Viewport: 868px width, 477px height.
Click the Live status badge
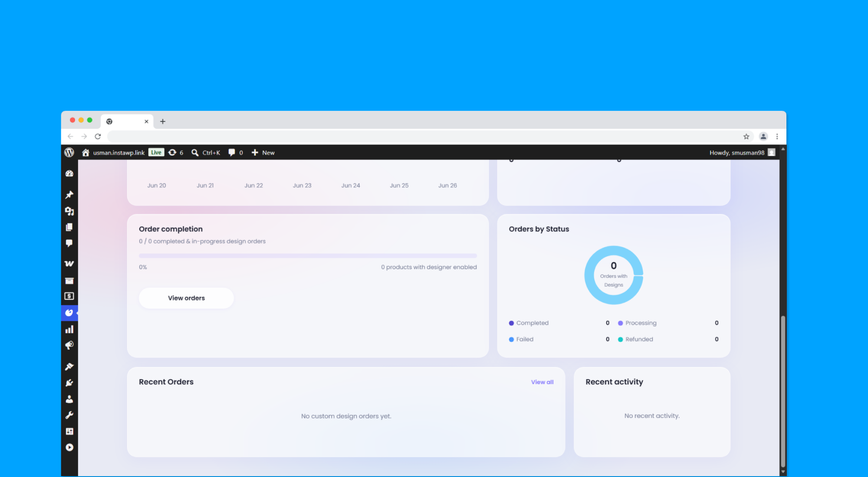(156, 153)
